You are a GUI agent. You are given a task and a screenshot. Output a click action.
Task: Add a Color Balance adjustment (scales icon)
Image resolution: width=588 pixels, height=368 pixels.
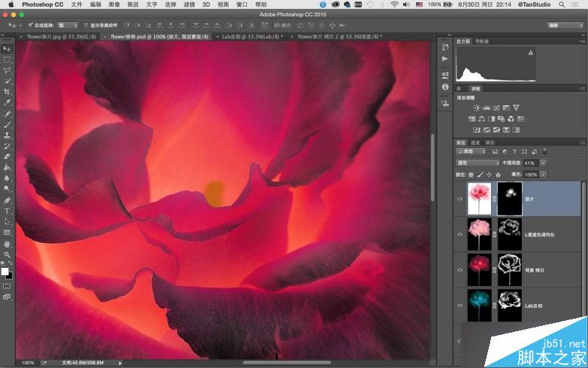(x=481, y=119)
